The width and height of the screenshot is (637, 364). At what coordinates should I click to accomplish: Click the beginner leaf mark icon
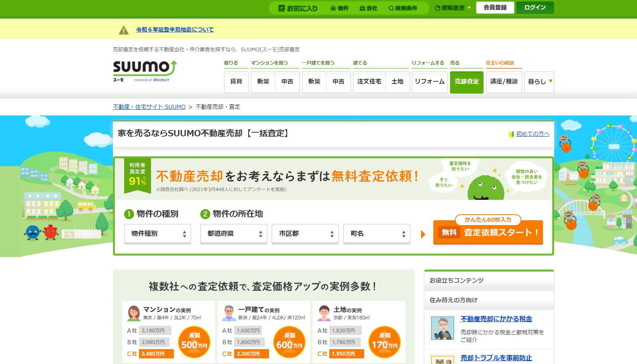click(x=511, y=134)
